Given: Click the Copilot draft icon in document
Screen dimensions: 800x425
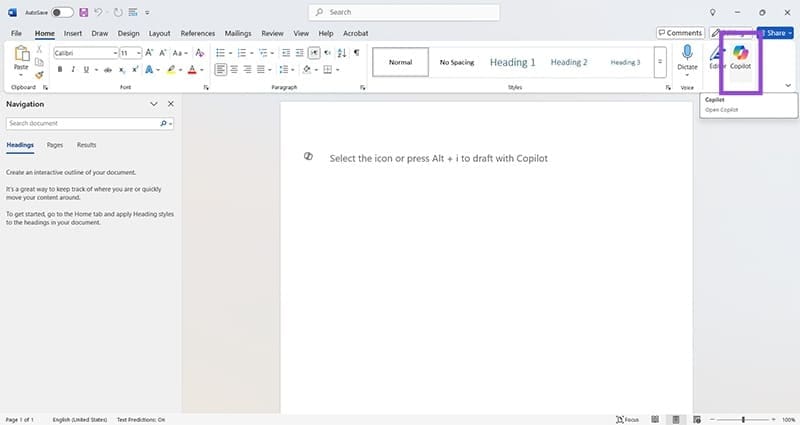Looking at the screenshot, I should [308, 157].
